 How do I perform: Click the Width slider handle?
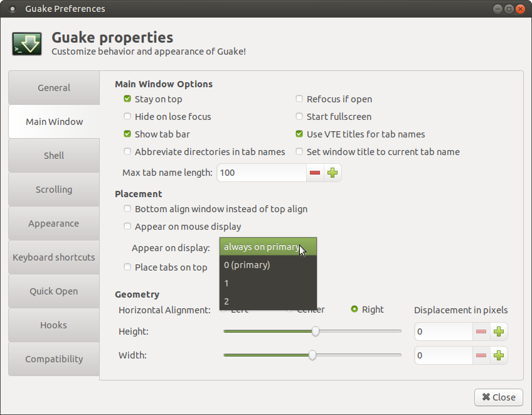[x=312, y=355]
